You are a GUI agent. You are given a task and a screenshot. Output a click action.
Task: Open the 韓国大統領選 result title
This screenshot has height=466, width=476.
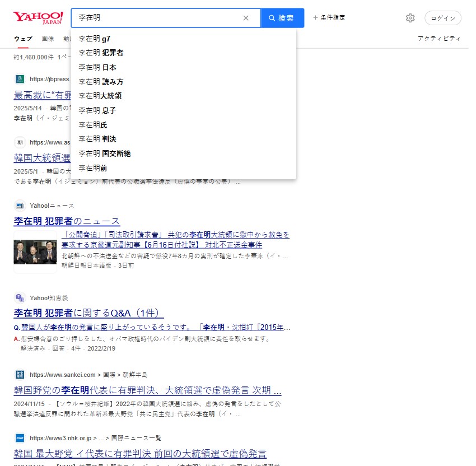pos(42,158)
